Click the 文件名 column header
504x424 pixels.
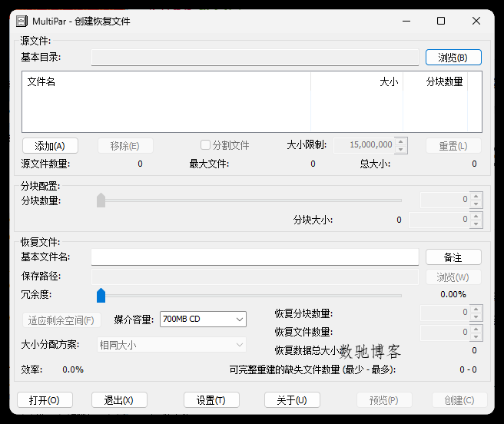[166, 81]
